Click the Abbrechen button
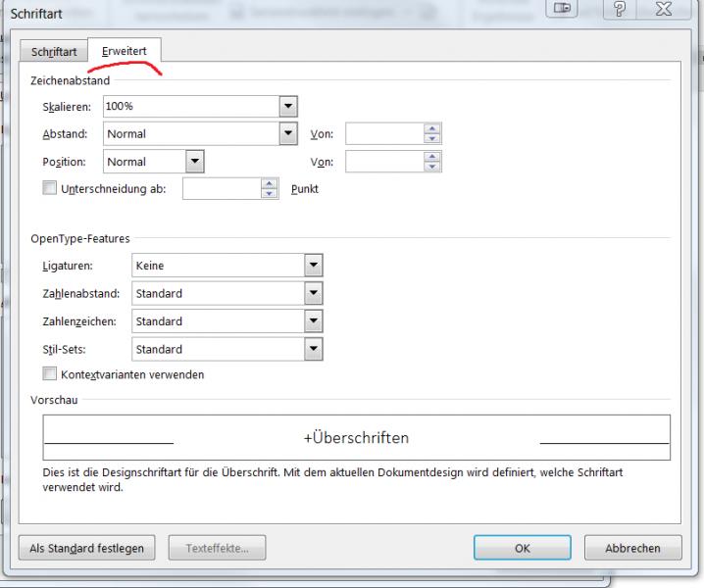This screenshot has width=704, height=588. pyautogui.click(x=632, y=549)
